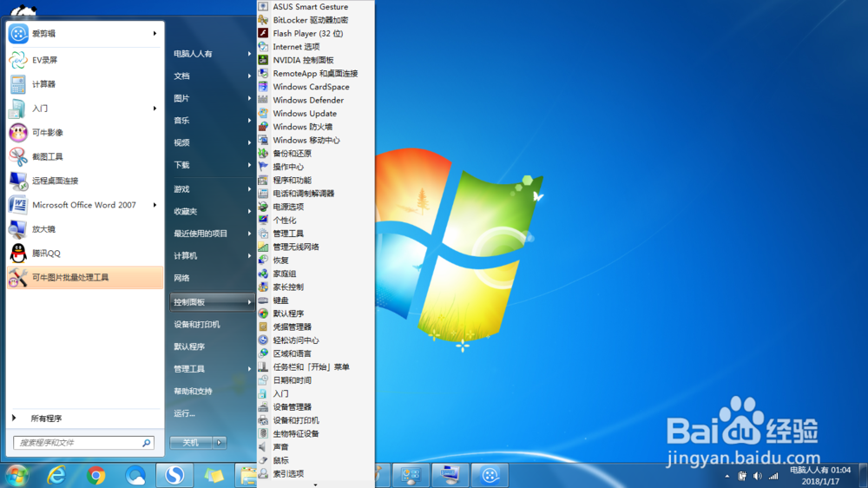Open 日期和时间 entry

[316, 380]
